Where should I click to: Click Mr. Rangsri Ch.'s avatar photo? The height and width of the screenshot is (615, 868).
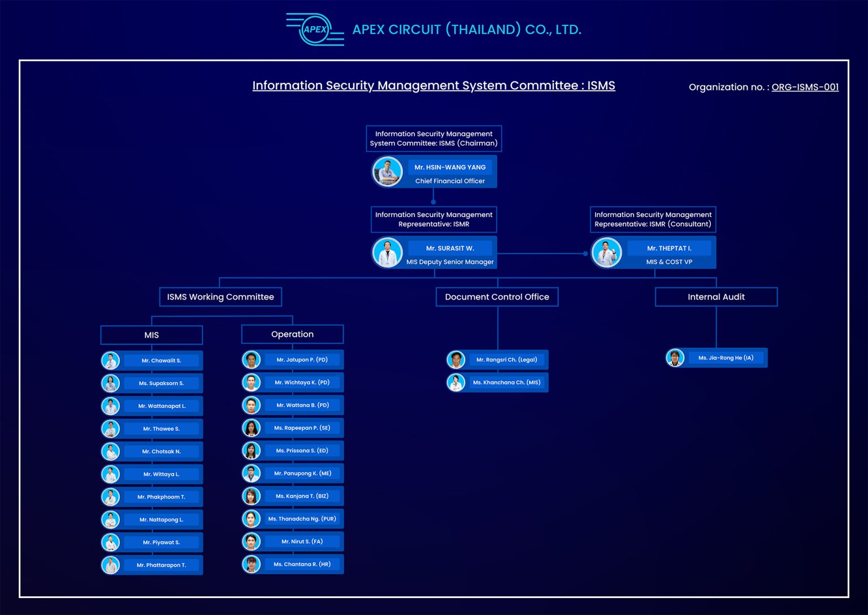455,360
